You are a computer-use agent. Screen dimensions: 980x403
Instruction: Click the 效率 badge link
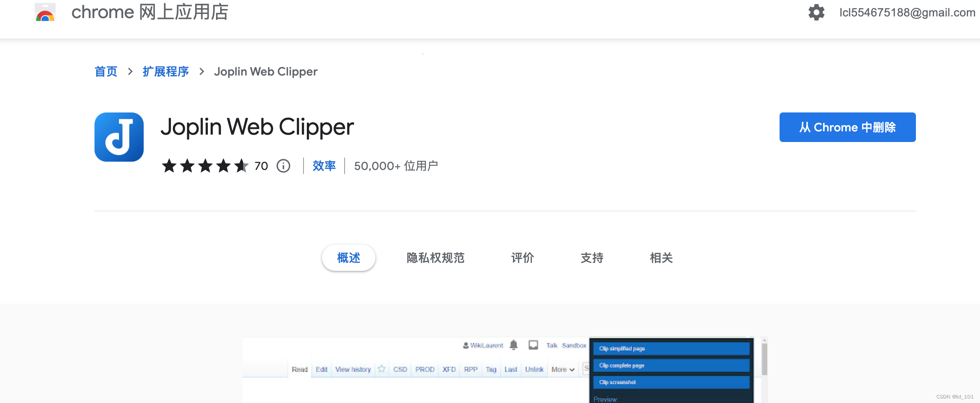pos(324,166)
